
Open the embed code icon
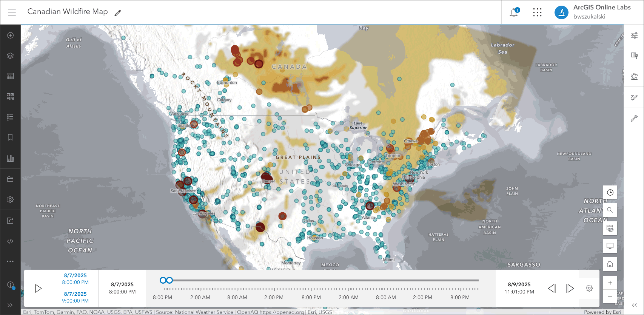point(10,241)
